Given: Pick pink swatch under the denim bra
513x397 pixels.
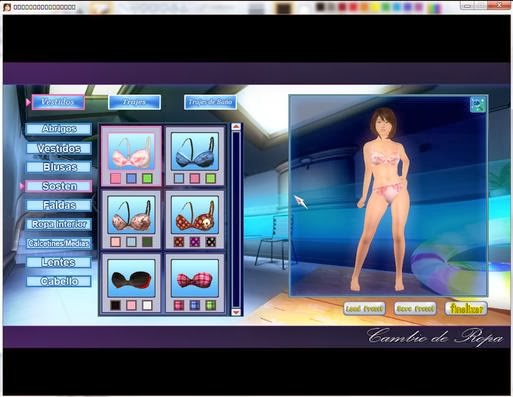Looking at the screenshot, I should click(195, 178).
